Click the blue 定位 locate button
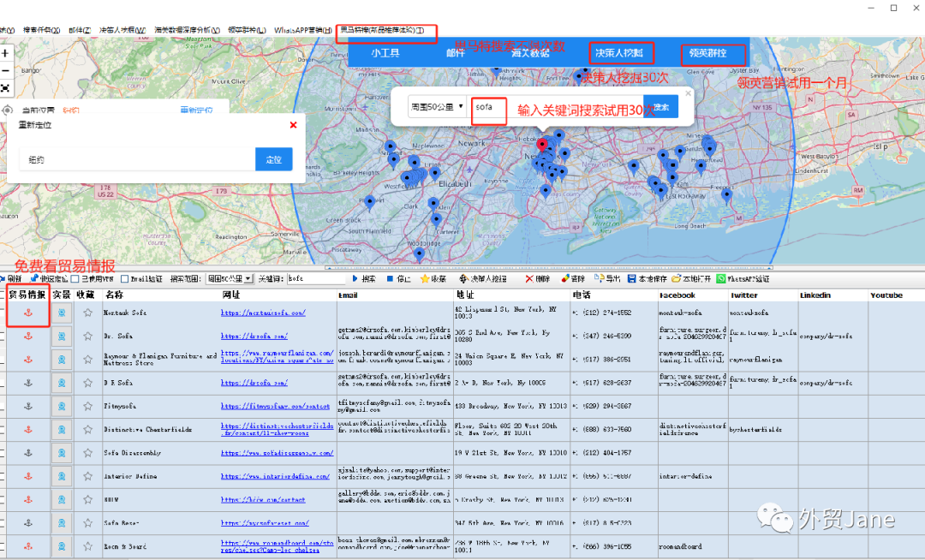The width and height of the screenshot is (925, 560). click(x=274, y=160)
